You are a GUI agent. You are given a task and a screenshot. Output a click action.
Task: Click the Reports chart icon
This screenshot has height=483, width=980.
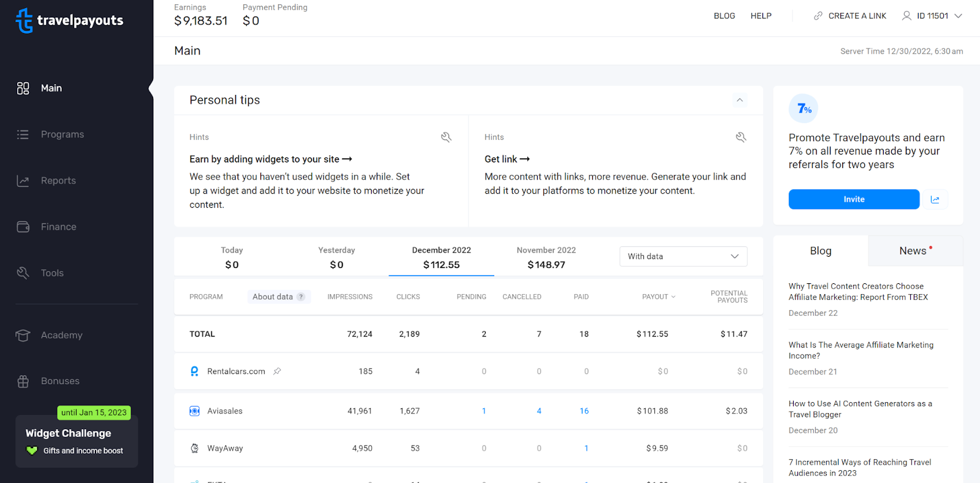pos(23,181)
